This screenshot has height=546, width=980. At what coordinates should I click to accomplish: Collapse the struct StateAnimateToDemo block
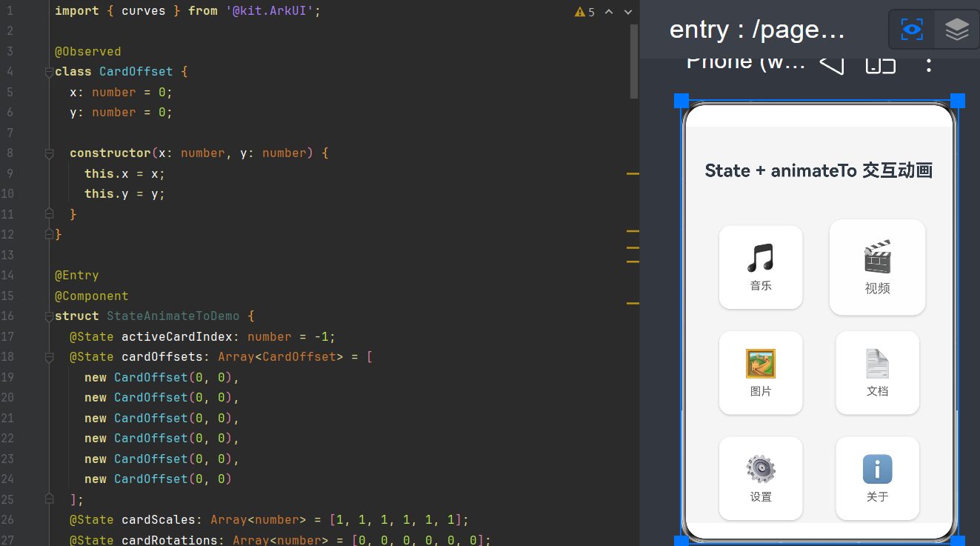pyautogui.click(x=49, y=316)
